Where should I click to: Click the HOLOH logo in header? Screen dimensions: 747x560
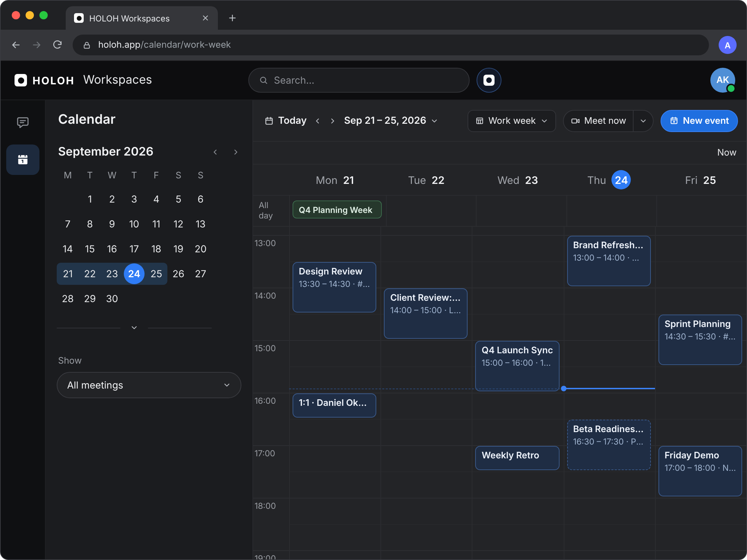pyautogui.click(x=44, y=80)
